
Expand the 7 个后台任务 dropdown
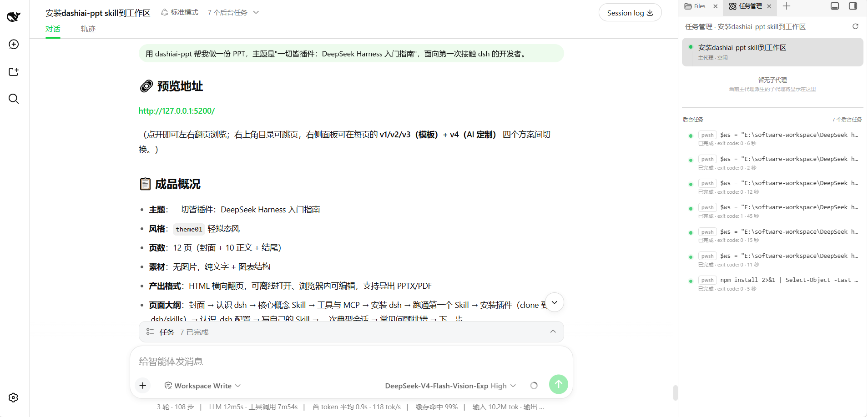233,12
